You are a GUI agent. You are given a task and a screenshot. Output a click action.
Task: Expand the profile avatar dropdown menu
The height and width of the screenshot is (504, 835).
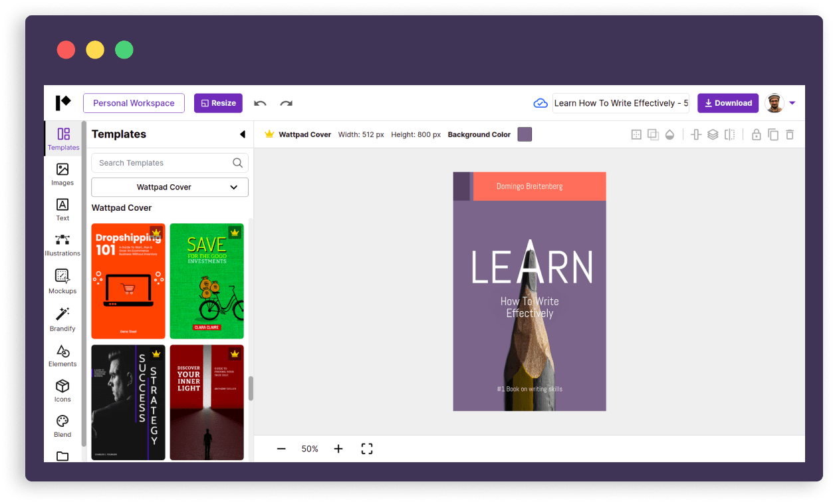tap(792, 103)
